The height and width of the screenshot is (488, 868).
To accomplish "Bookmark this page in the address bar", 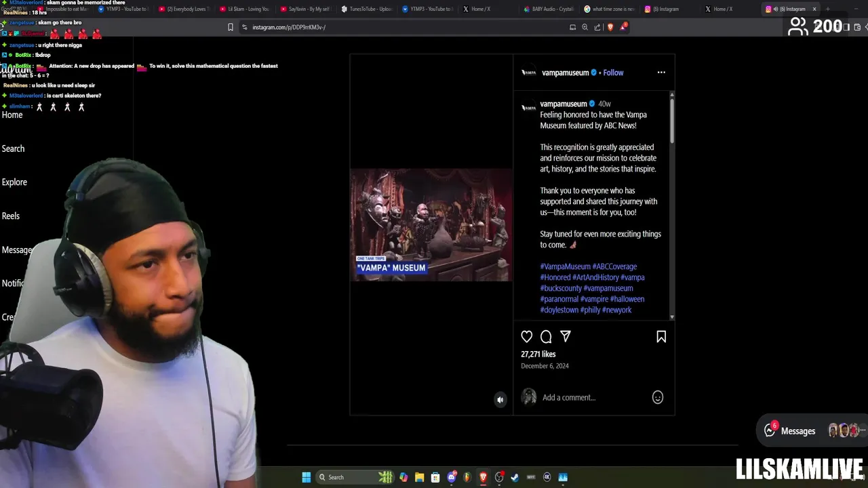I will pyautogui.click(x=231, y=27).
